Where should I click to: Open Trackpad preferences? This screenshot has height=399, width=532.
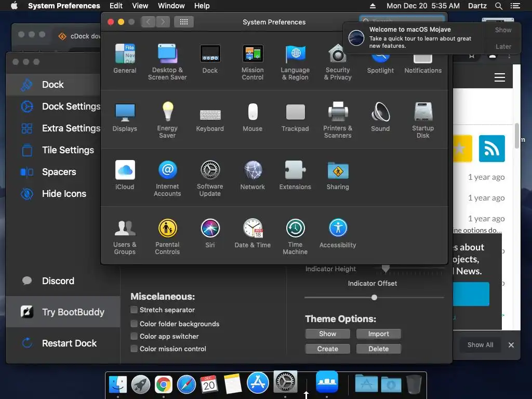(295, 117)
